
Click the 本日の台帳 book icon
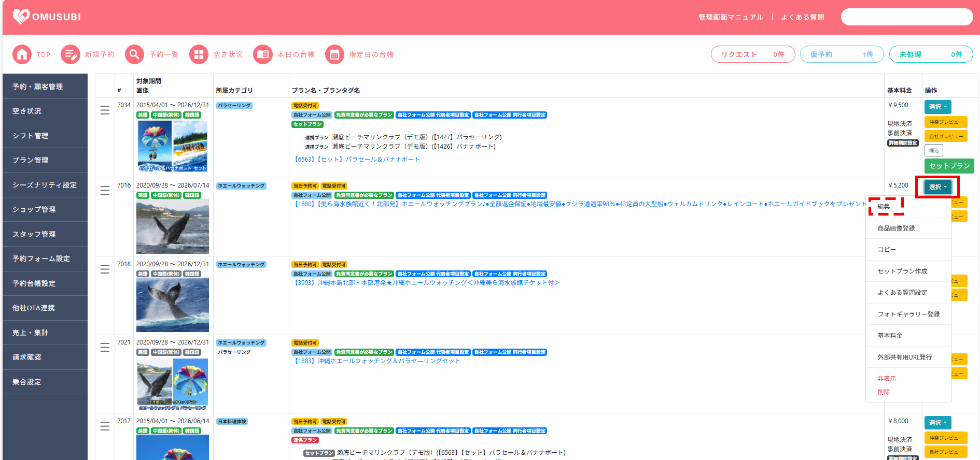coord(262,54)
